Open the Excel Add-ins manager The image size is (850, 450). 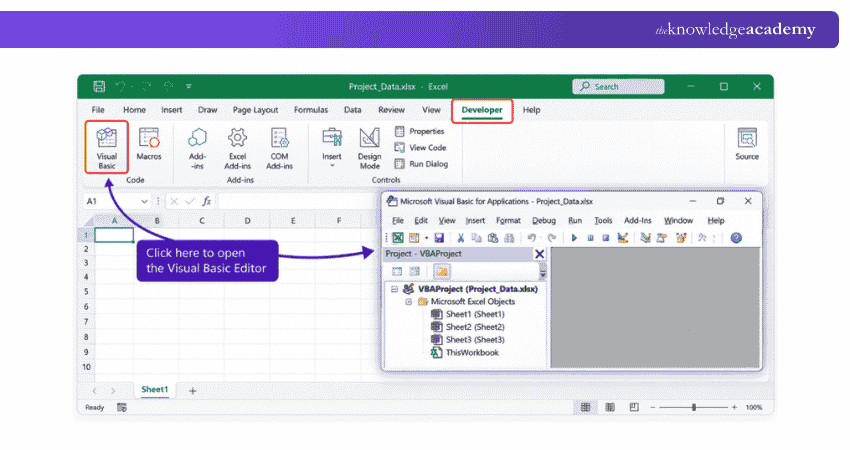[237, 148]
